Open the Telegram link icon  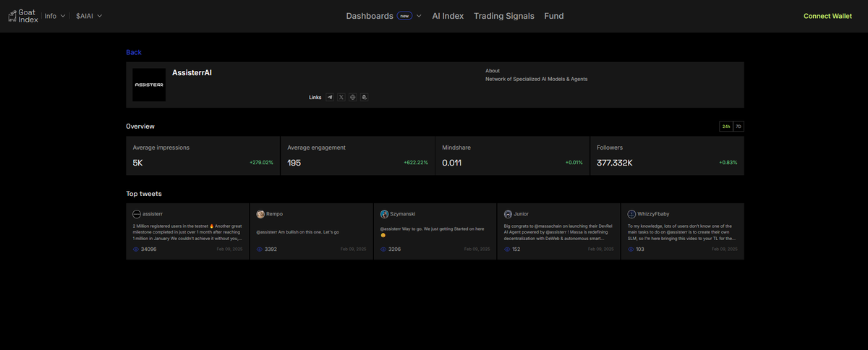pyautogui.click(x=330, y=97)
